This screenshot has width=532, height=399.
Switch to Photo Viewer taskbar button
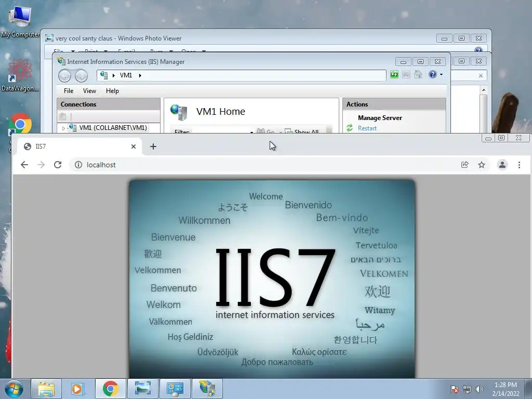(x=142, y=389)
